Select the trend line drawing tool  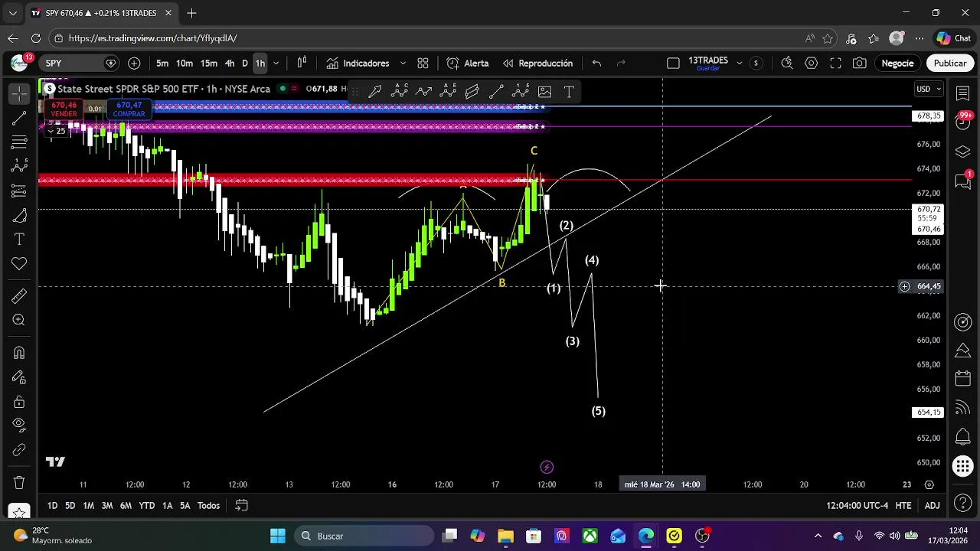19,119
